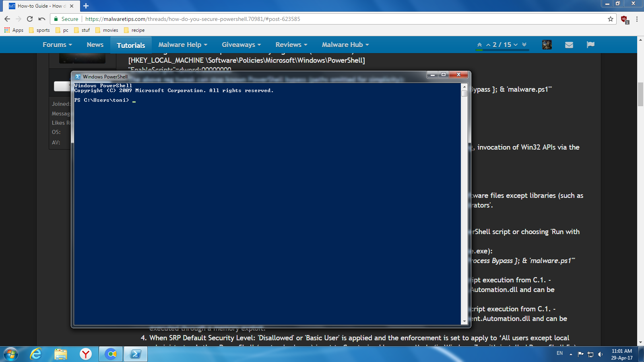Image resolution: width=644 pixels, height=362 pixels.
Task: Click the undo arrow beside reload
Action: [x=42, y=19]
